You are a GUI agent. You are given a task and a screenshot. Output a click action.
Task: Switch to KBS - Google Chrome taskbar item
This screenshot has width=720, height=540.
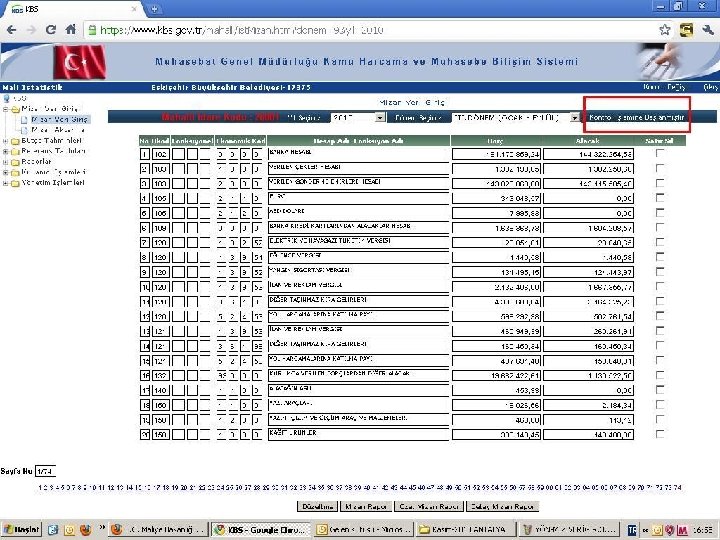261,530
